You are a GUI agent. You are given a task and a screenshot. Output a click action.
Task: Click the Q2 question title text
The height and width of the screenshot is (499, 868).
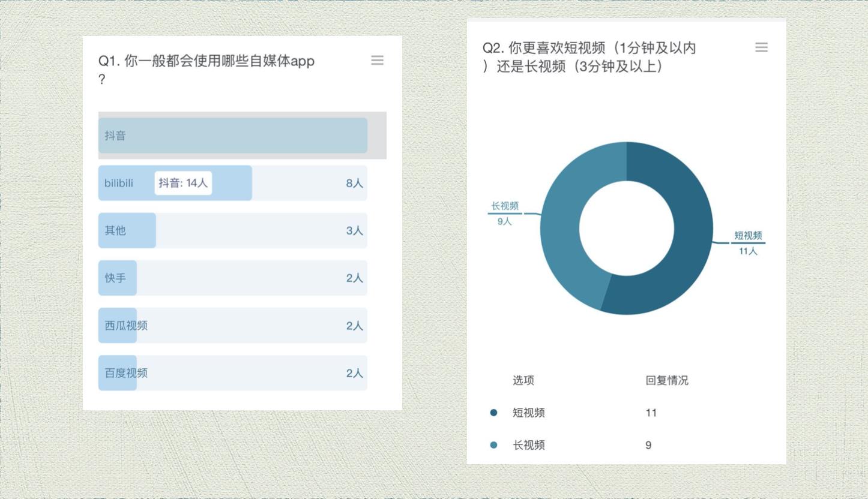click(589, 57)
